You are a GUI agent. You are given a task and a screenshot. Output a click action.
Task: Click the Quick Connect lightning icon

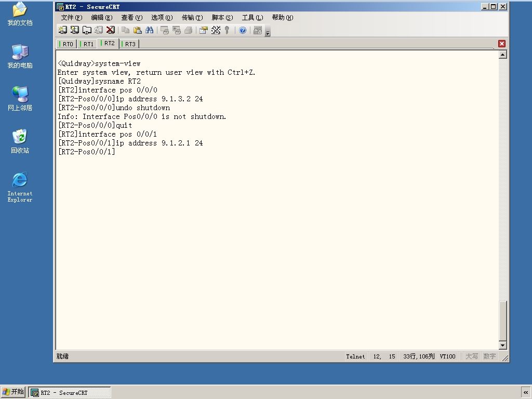pyautogui.click(x=75, y=30)
